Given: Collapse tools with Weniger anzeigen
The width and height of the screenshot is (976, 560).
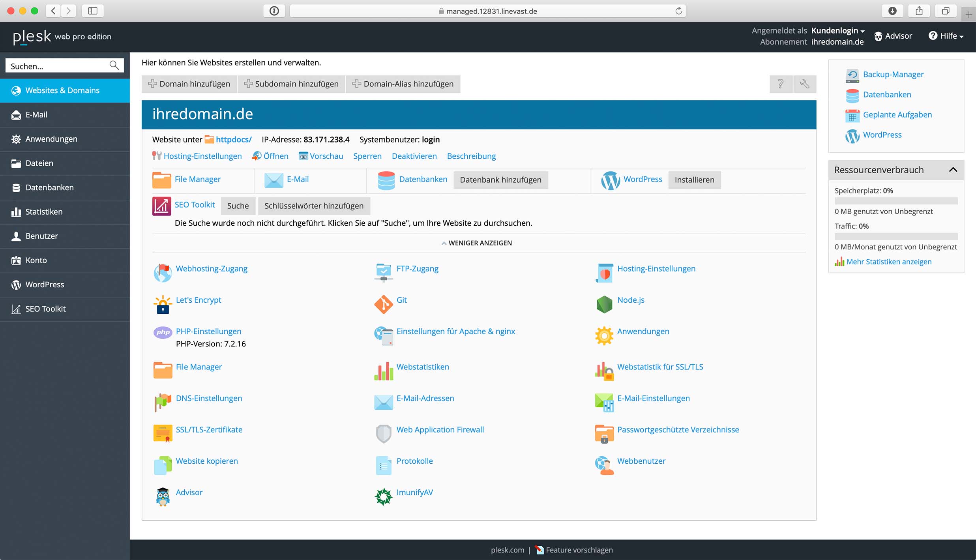Looking at the screenshot, I should 477,243.
